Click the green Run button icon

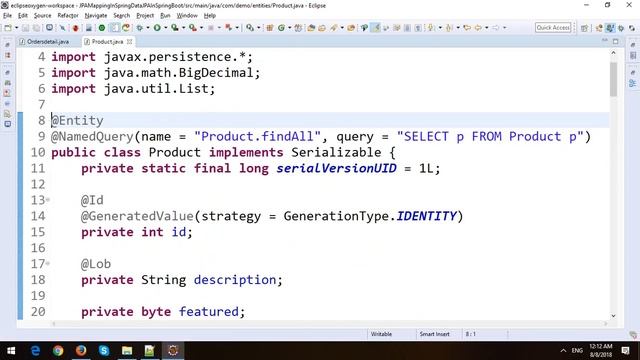pyautogui.click(x=157, y=28)
